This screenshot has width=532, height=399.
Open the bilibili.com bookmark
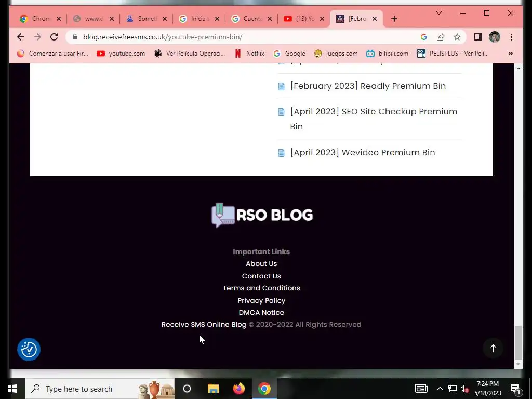click(x=387, y=54)
